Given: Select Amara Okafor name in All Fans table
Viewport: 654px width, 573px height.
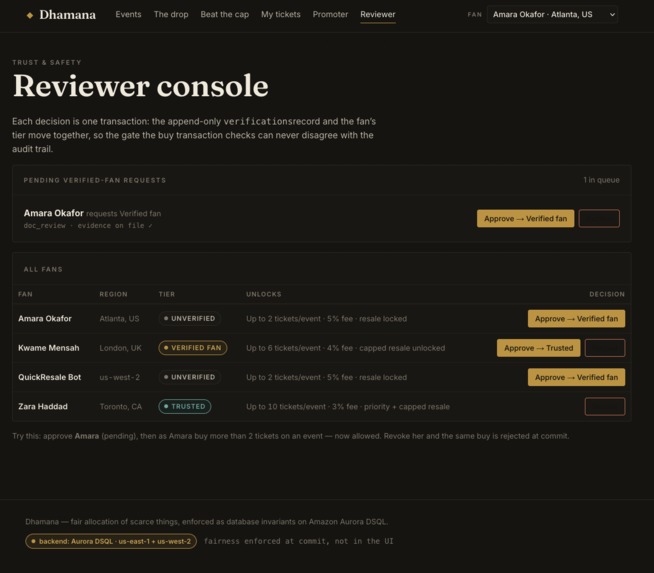Looking at the screenshot, I should [x=45, y=319].
